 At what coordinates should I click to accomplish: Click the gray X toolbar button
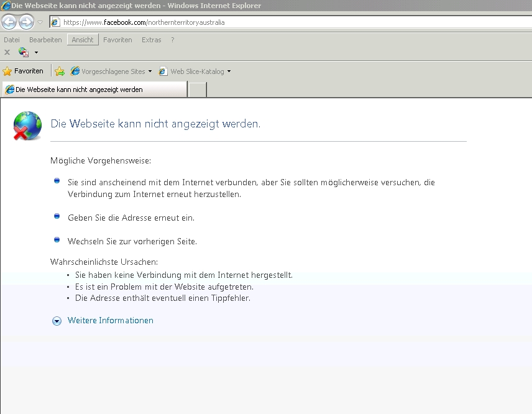(x=7, y=52)
